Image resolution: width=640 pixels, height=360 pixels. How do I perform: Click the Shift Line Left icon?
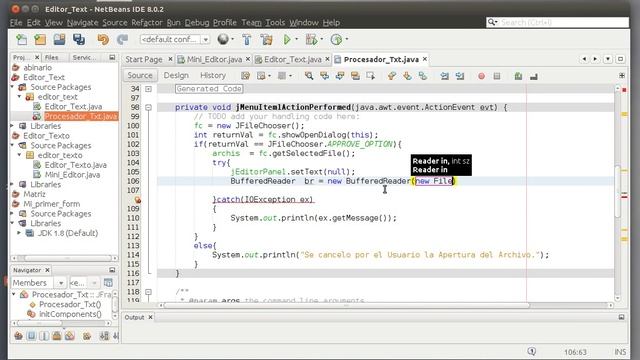point(444,76)
